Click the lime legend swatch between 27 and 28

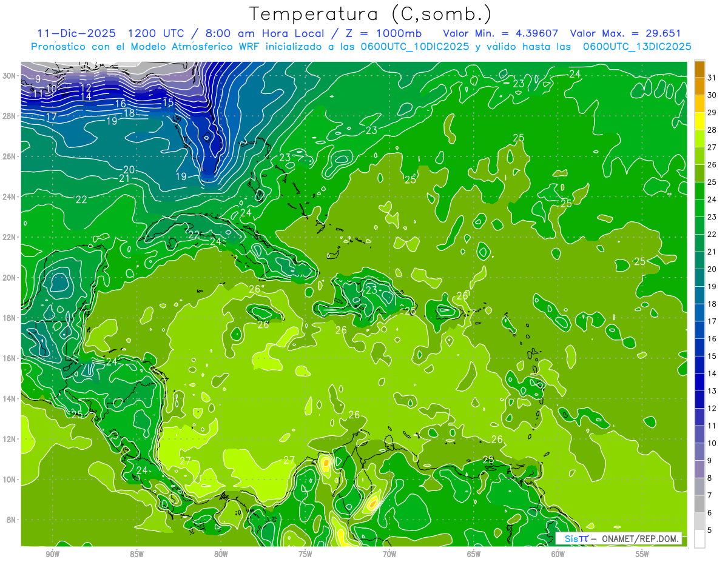[699, 138]
